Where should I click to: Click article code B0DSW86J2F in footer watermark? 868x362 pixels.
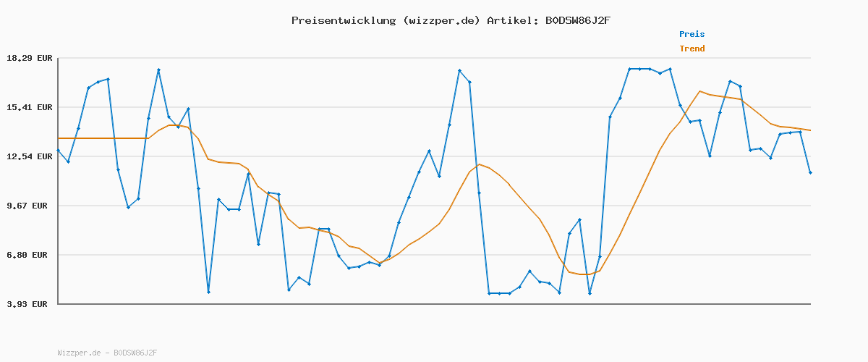click(x=135, y=353)
